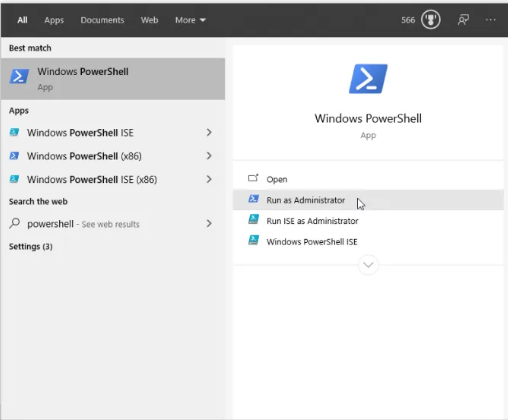The height and width of the screenshot is (420, 508).
Task: Click the Run as Administrator shield icon
Action: [253, 199]
